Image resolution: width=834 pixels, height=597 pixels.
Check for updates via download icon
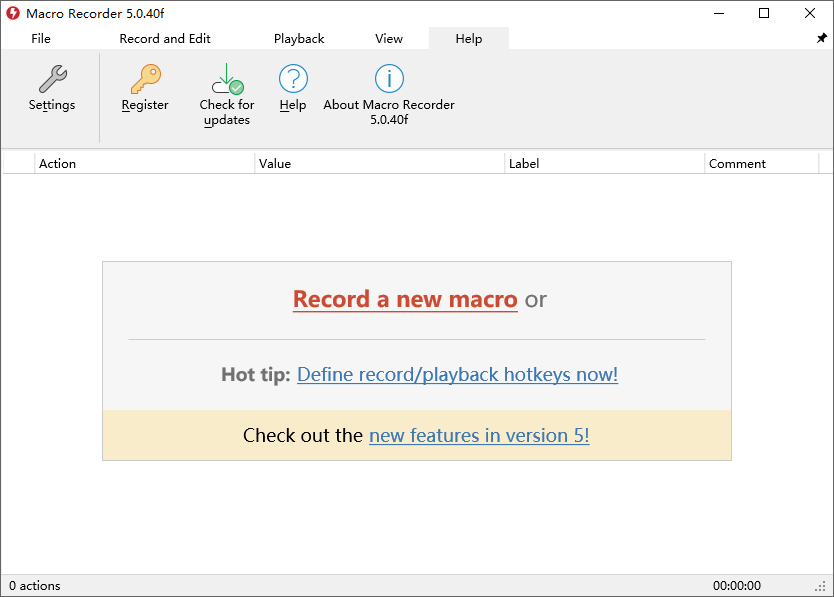point(227,96)
